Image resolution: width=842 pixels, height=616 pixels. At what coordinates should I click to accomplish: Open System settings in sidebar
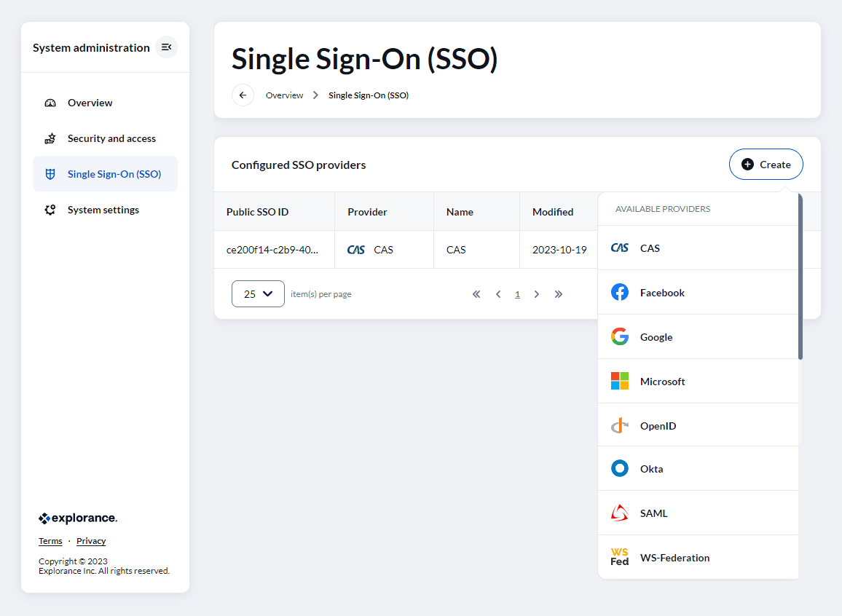point(105,210)
